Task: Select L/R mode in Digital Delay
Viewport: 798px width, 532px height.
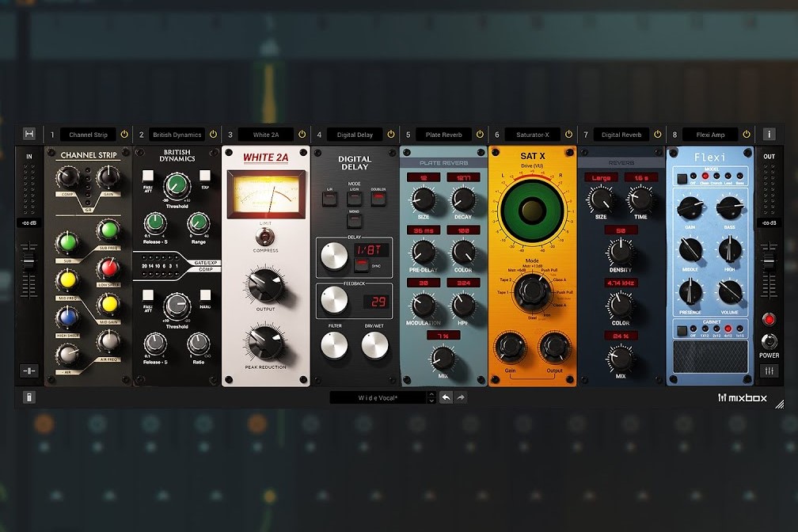Action: tap(330, 199)
